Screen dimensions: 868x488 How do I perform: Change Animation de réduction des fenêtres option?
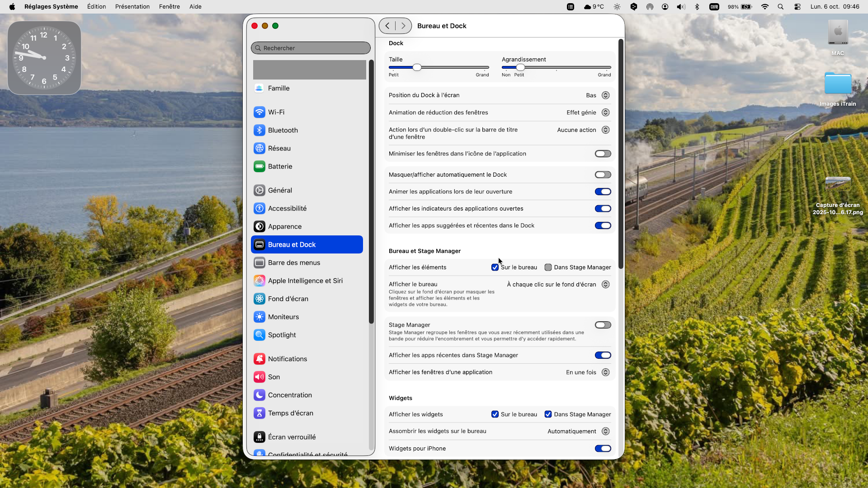pyautogui.click(x=605, y=113)
